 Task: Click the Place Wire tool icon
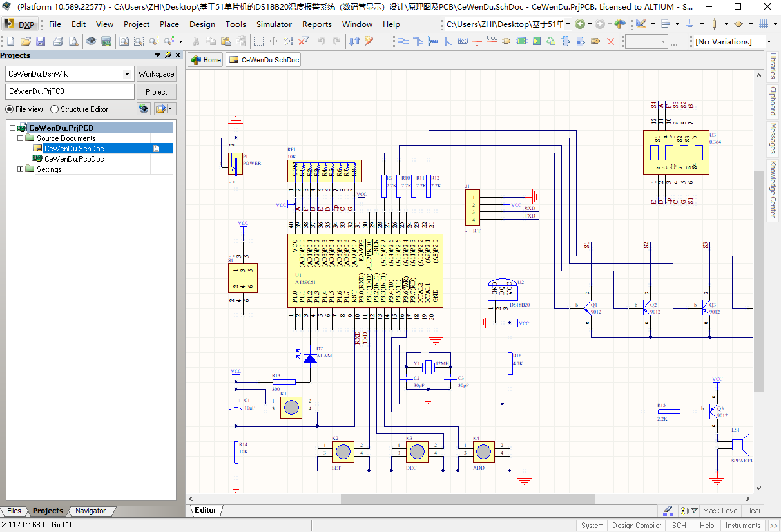(x=404, y=41)
